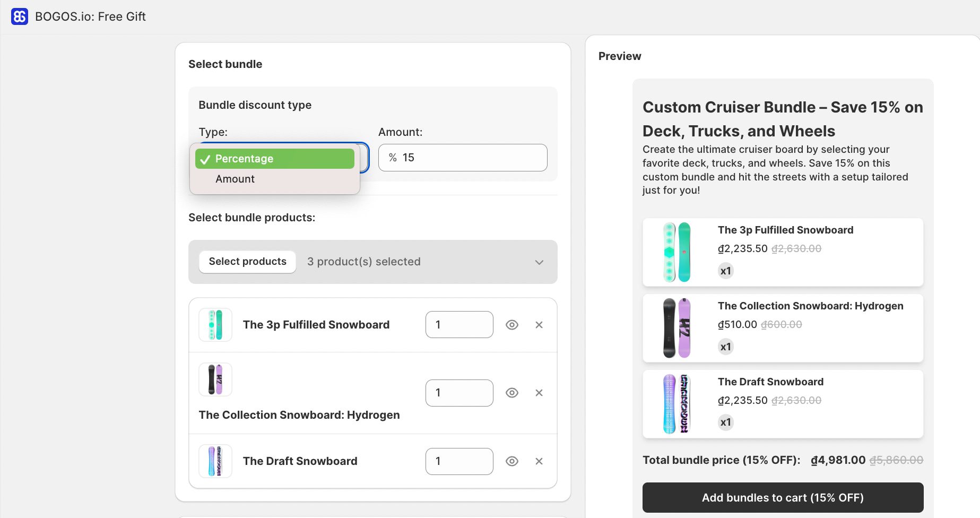980x518 pixels.
Task: Collapse the selected products chevron
Action: tap(539, 262)
